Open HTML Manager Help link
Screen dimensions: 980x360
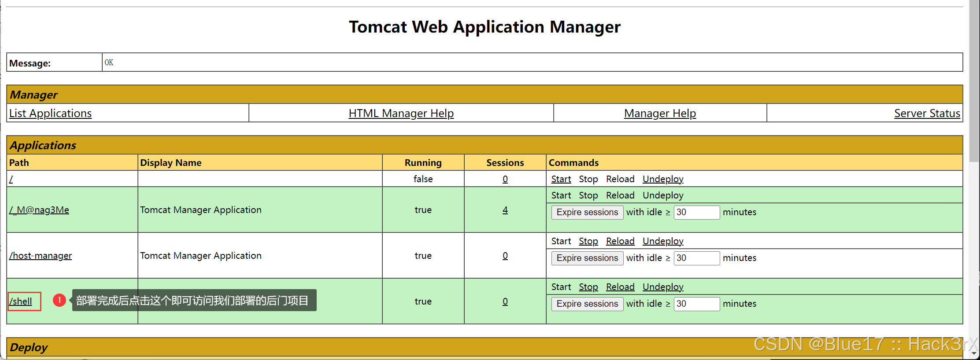click(401, 114)
